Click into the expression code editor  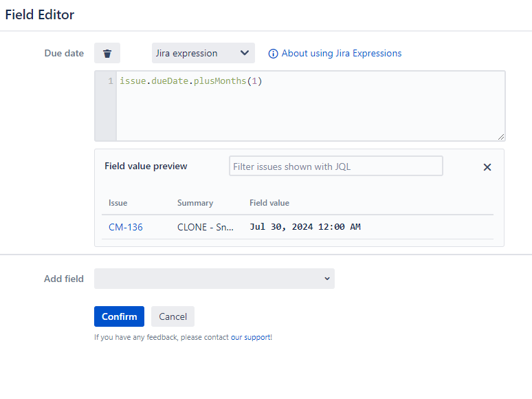(310, 106)
